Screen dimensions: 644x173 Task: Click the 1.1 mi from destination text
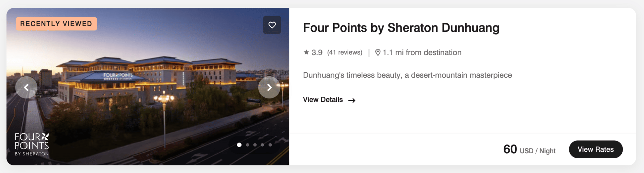[422, 52]
